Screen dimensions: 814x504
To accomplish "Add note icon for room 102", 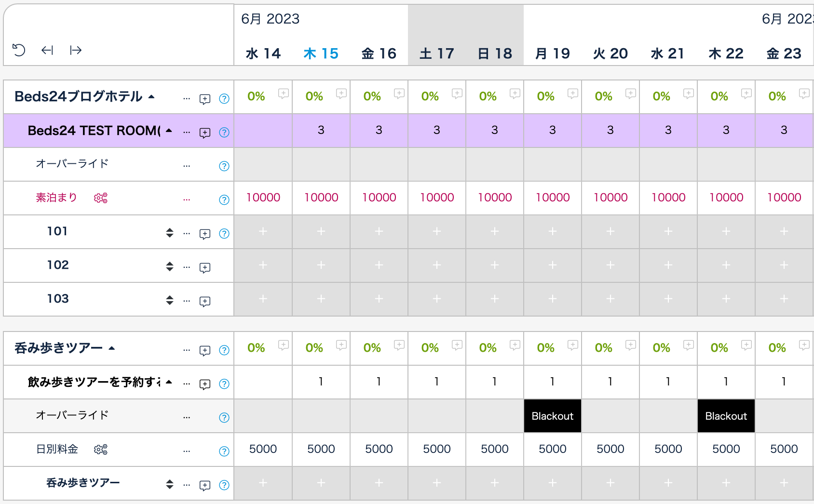I will pos(205,268).
